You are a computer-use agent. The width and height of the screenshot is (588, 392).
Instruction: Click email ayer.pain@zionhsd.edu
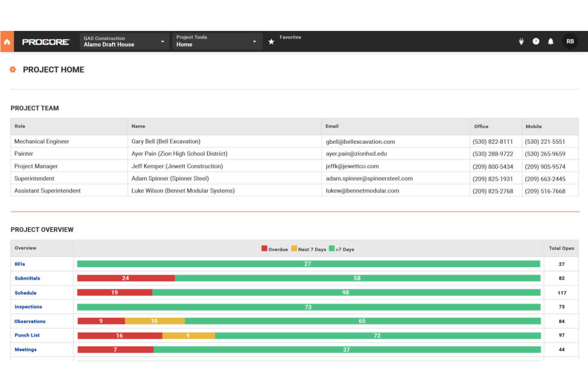click(356, 154)
